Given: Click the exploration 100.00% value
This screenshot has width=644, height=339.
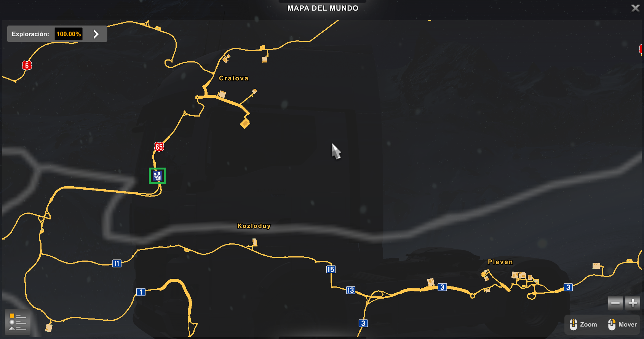Looking at the screenshot, I should point(69,34).
